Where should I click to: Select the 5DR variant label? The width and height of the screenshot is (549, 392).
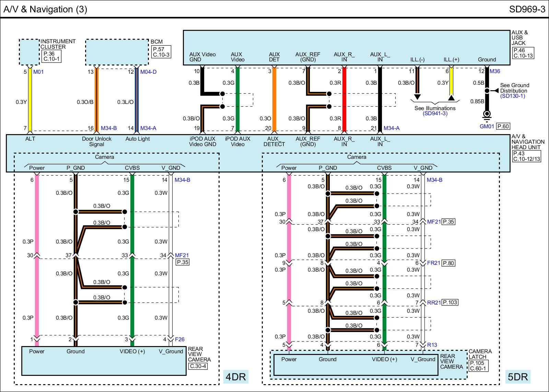(518, 377)
